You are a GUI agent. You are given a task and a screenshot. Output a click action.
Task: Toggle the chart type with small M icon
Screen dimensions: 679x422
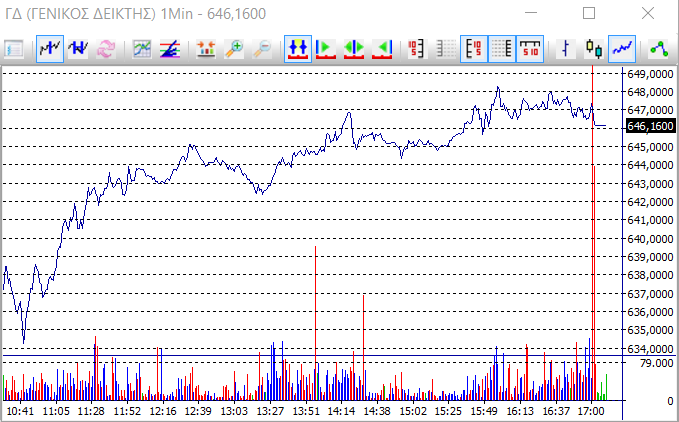[x=50, y=49]
